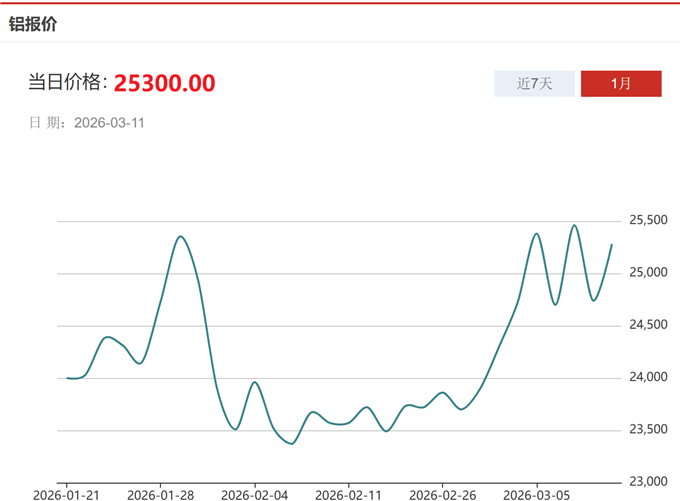The height and width of the screenshot is (501, 680).
Task: Click the 24,000 y-axis value
Action: point(648,378)
